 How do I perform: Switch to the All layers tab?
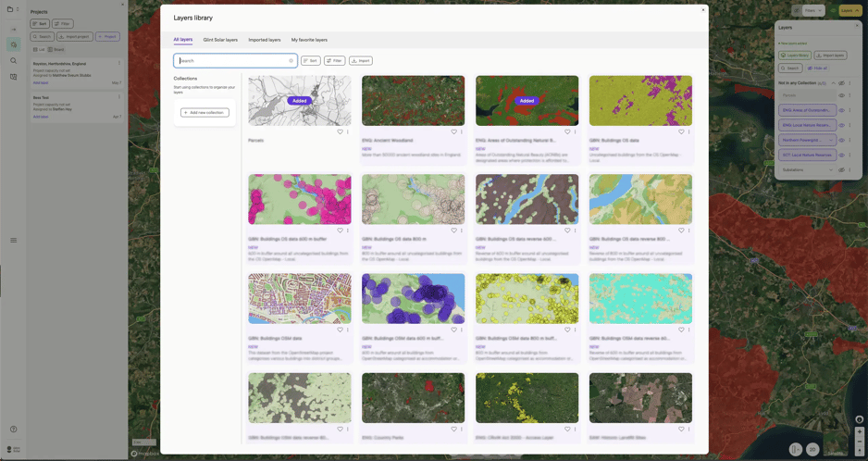182,40
